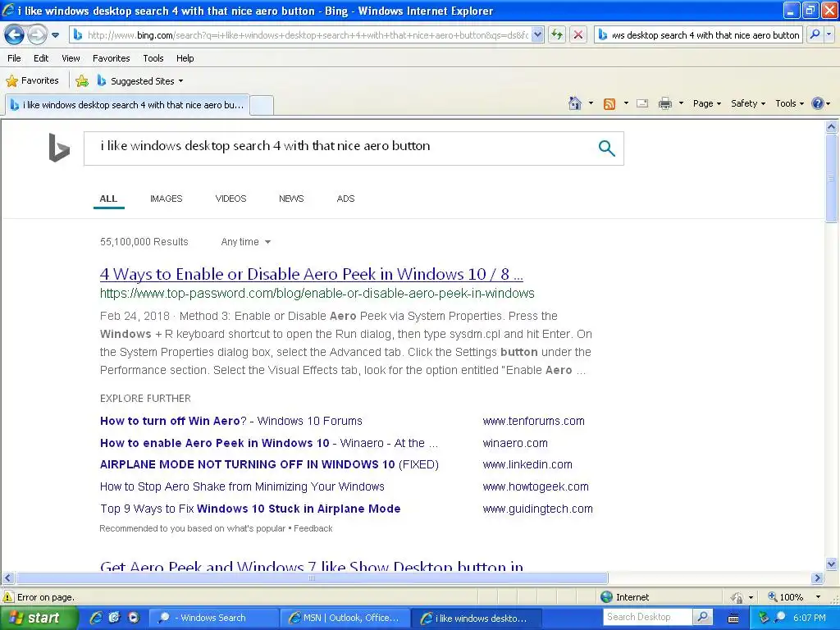Open 'How to enable Aero Peek in Windows 10' link
The image size is (840, 630).
pyautogui.click(x=269, y=443)
